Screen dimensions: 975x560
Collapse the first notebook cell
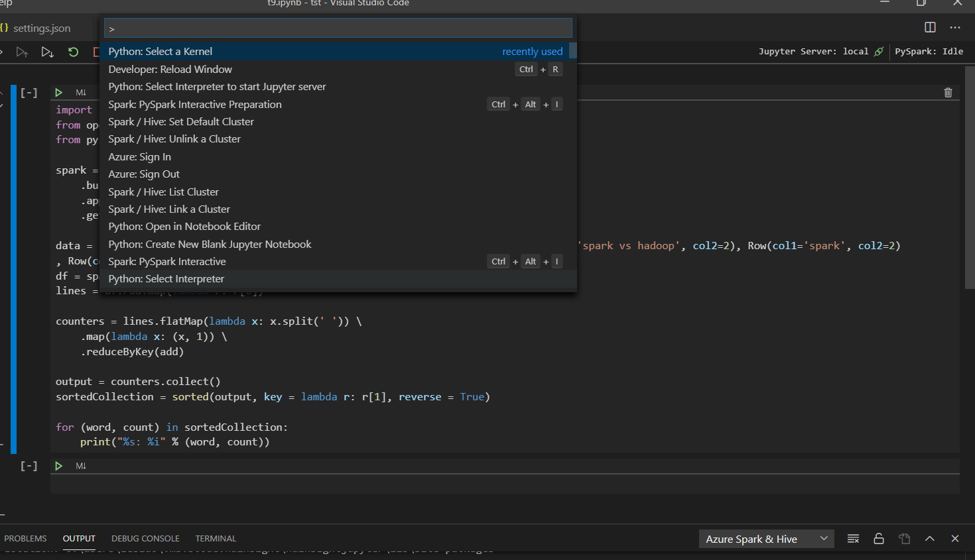pos(29,92)
